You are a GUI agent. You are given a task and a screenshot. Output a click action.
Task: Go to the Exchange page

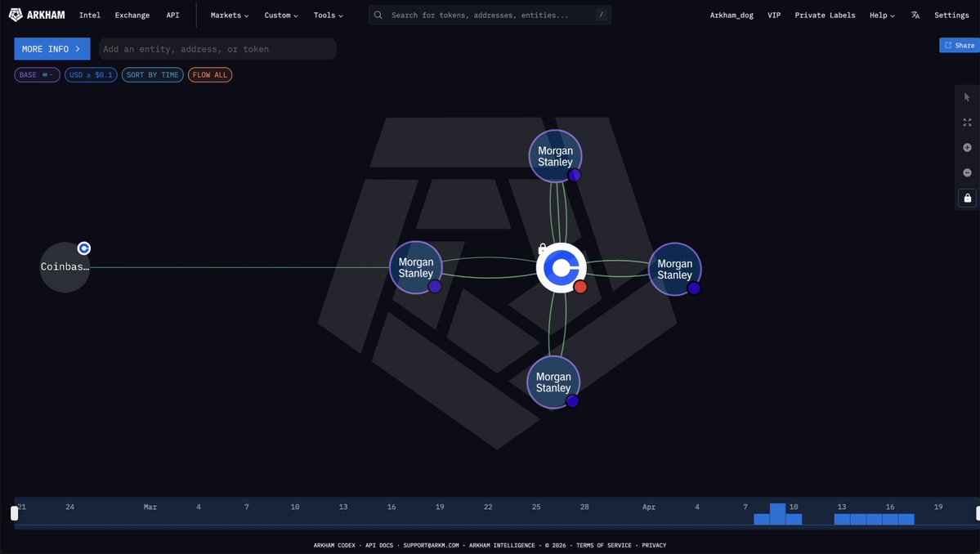(x=132, y=15)
